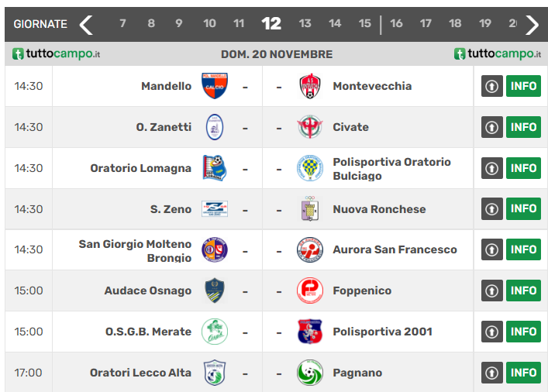Go to previous matchdays with left chevron
This screenshot has width=548, height=392.
[86, 24]
